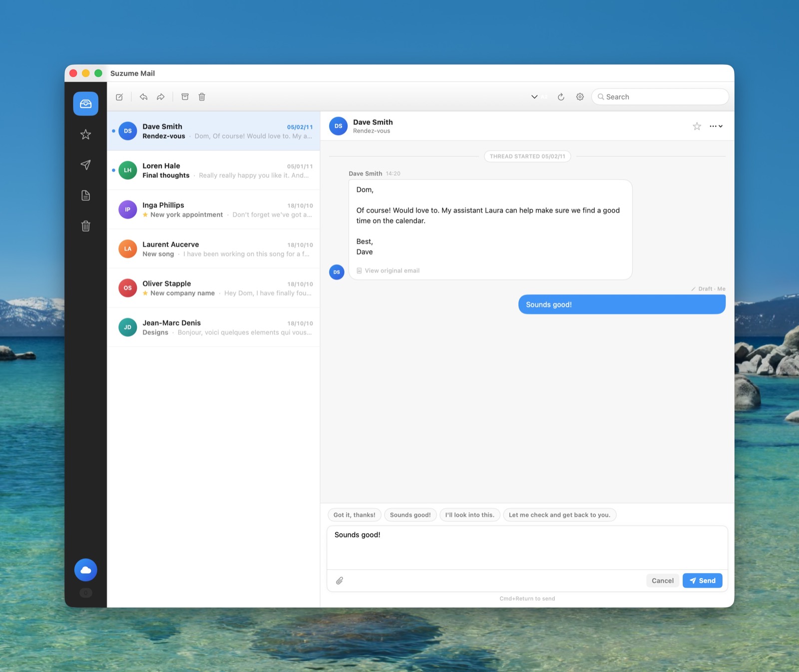Refresh the mailbox with the reload icon
This screenshot has height=672, width=799.
pos(561,97)
